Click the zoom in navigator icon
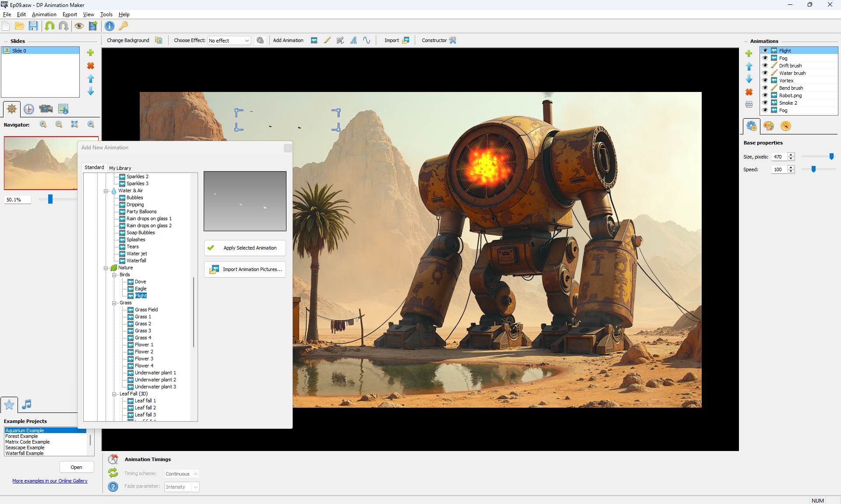Viewport: 841px width, 504px height. click(x=43, y=125)
